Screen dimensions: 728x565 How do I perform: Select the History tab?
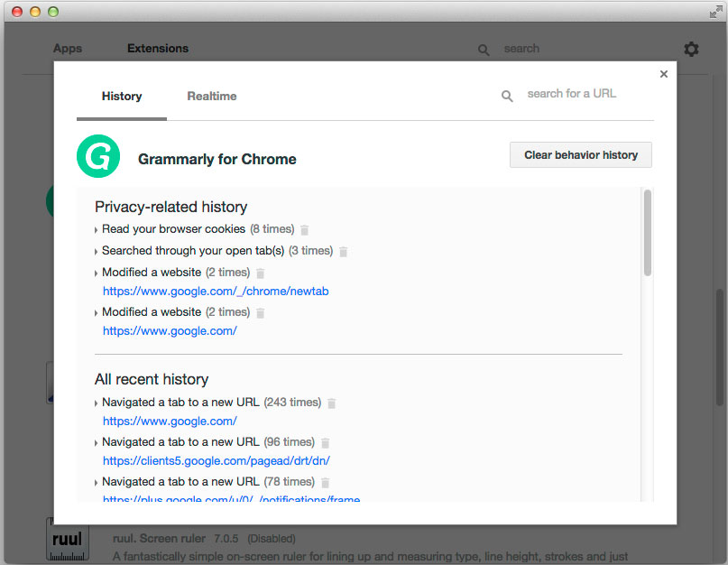122,96
